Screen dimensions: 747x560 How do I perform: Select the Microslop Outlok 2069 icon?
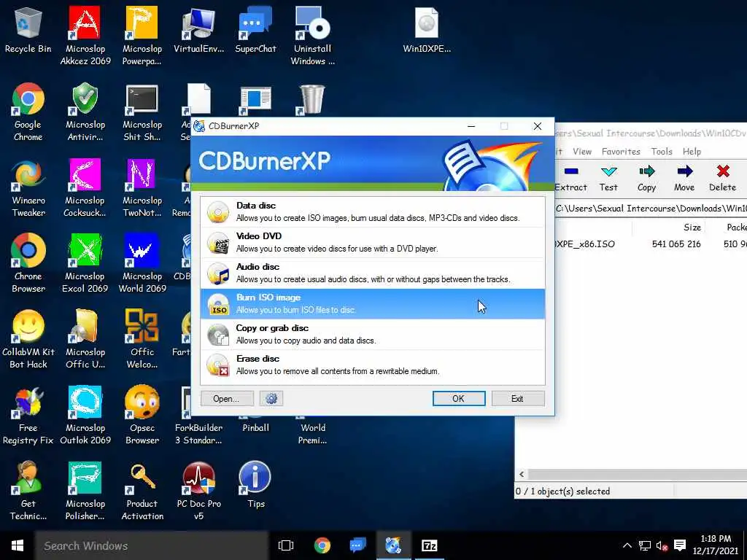[x=85, y=416]
